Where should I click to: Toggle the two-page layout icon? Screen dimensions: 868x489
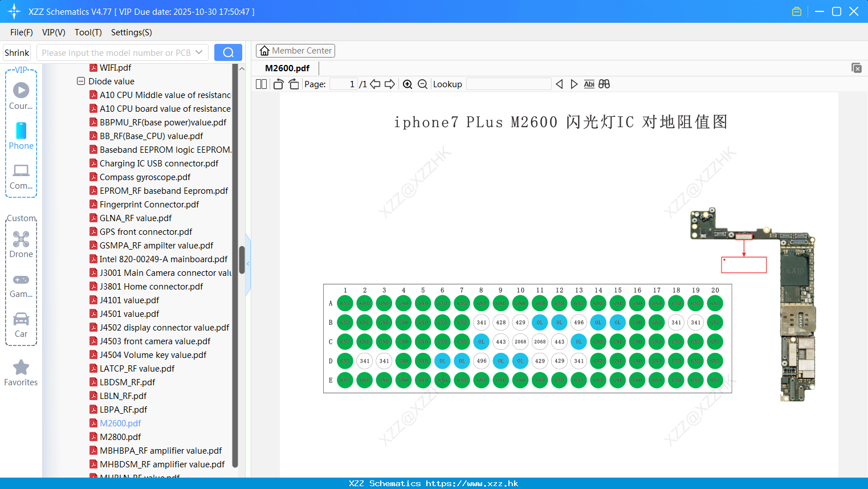pyautogui.click(x=261, y=84)
